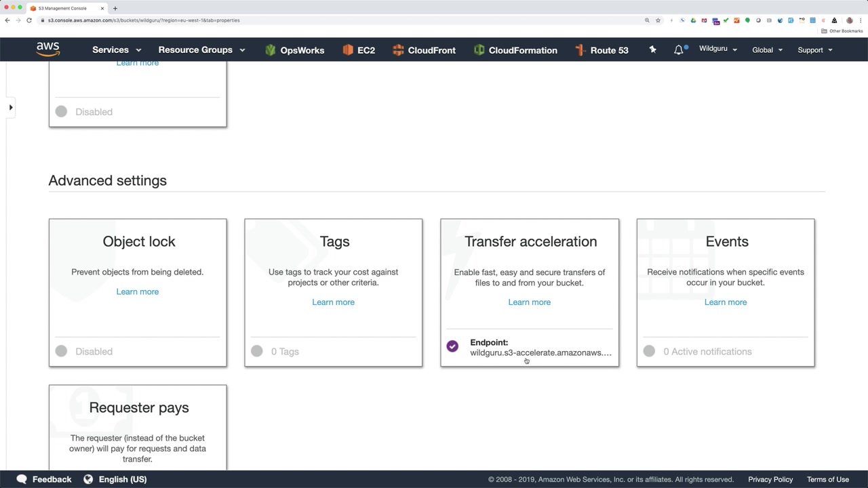The height and width of the screenshot is (488, 868).
Task: Select the S3 Management Console tab
Action: click(x=66, y=8)
